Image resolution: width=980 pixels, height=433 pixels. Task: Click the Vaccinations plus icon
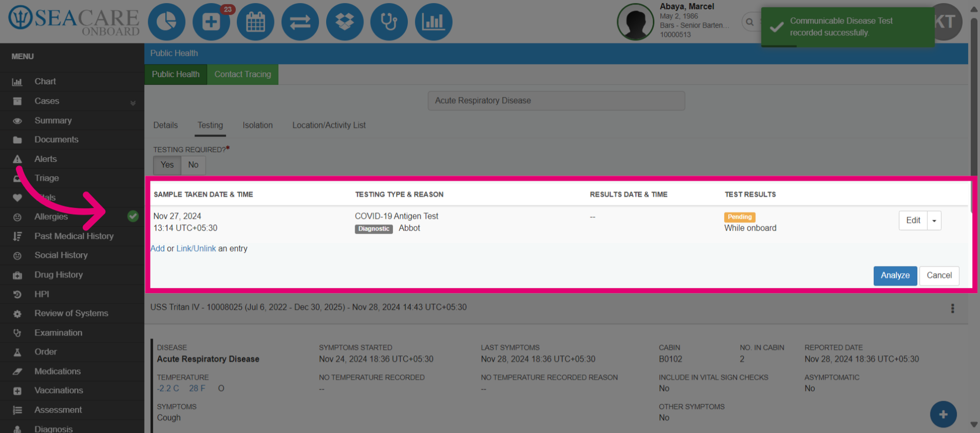click(17, 391)
